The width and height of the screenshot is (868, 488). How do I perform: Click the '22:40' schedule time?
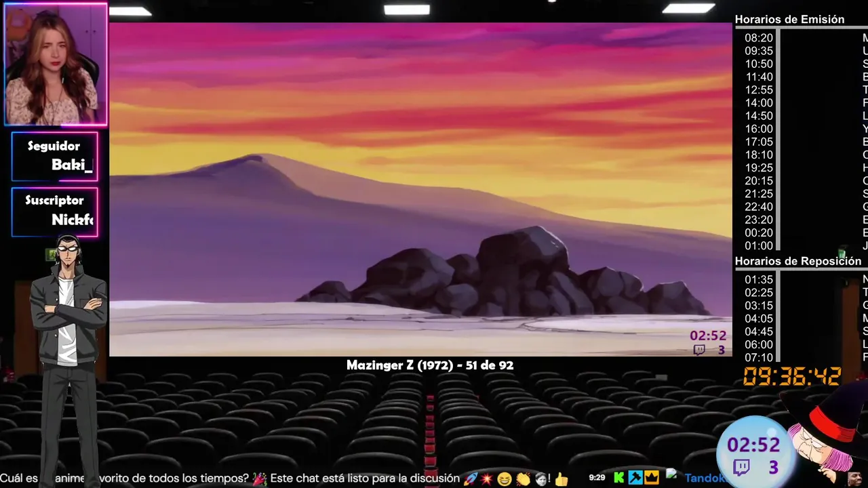click(759, 207)
